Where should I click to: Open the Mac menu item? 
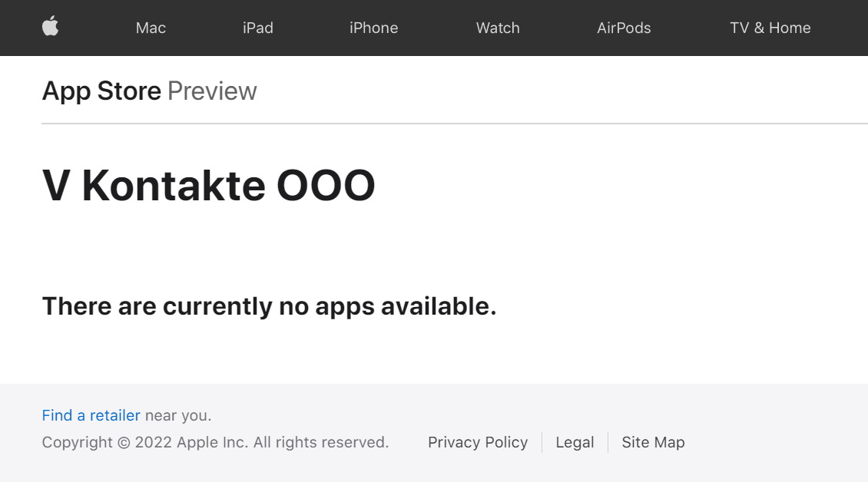point(151,28)
